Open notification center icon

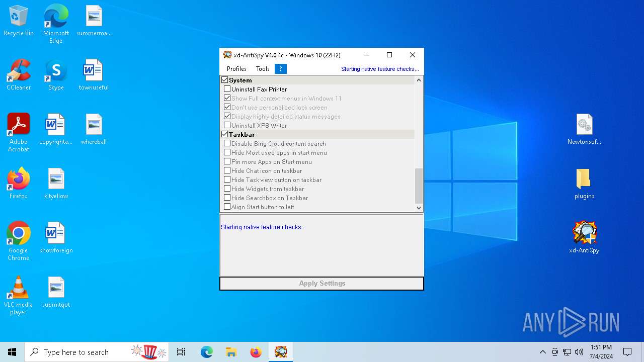pyautogui.click(x=627, y=352)
